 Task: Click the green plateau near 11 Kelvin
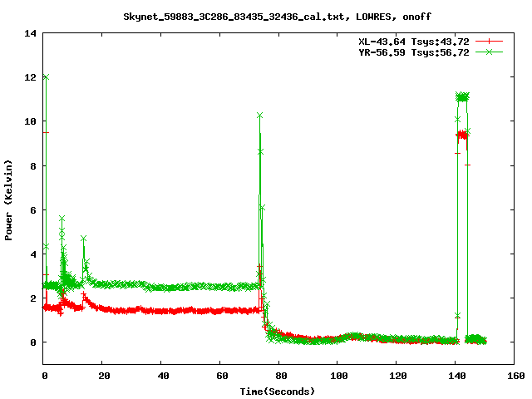(x=462, y=97)
